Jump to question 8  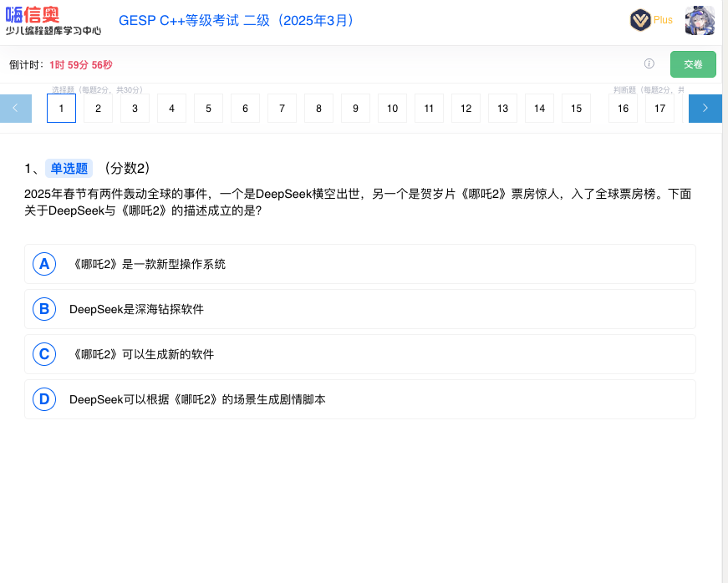click(x=318, y=109)
